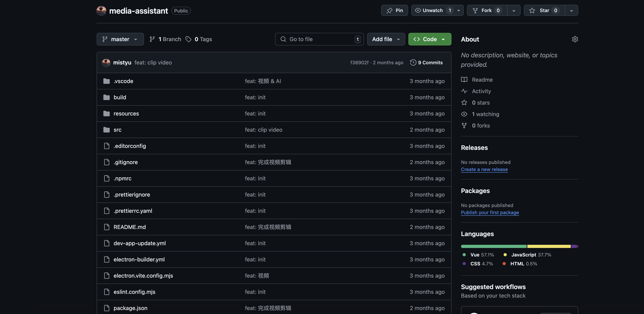Screen dimensions: 644x314
Task: Open HTML 0.5% language link
Action: tap(519, 264)
